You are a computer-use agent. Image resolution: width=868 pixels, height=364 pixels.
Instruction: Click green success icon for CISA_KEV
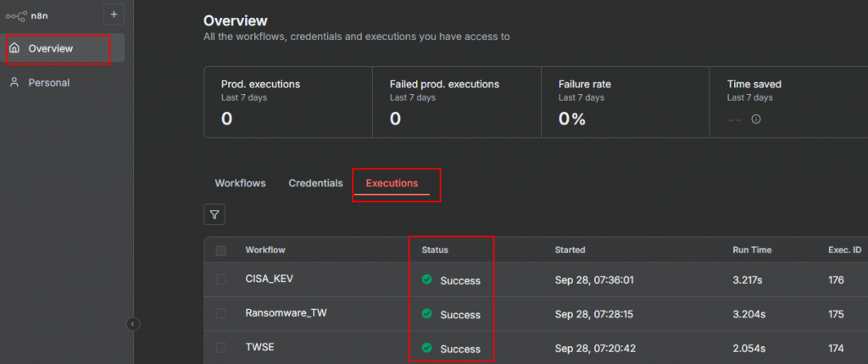tap(427, 280)
